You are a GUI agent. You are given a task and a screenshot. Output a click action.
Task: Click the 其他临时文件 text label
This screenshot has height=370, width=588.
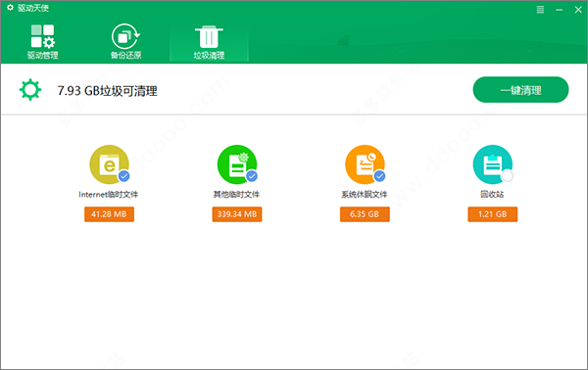pyautogui.click(x=236, y=195)
